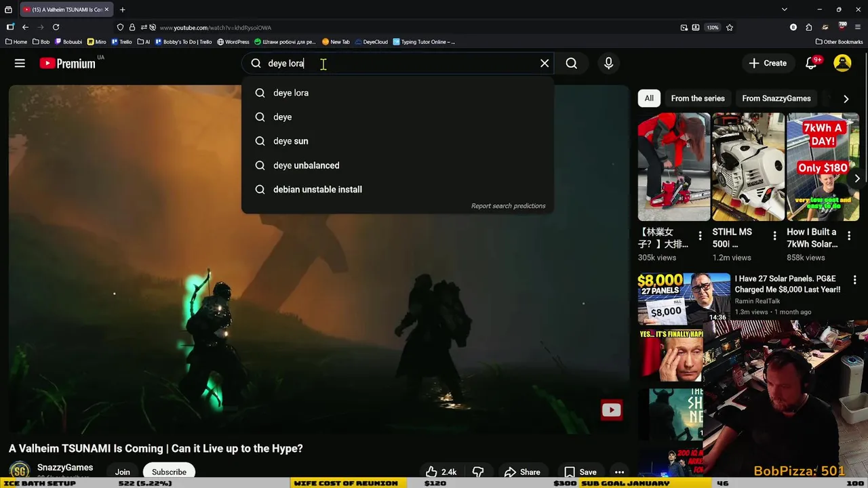The image size is (868, 488).
Task: Reset the 130% zoom level badge
Action: point(712,27)
